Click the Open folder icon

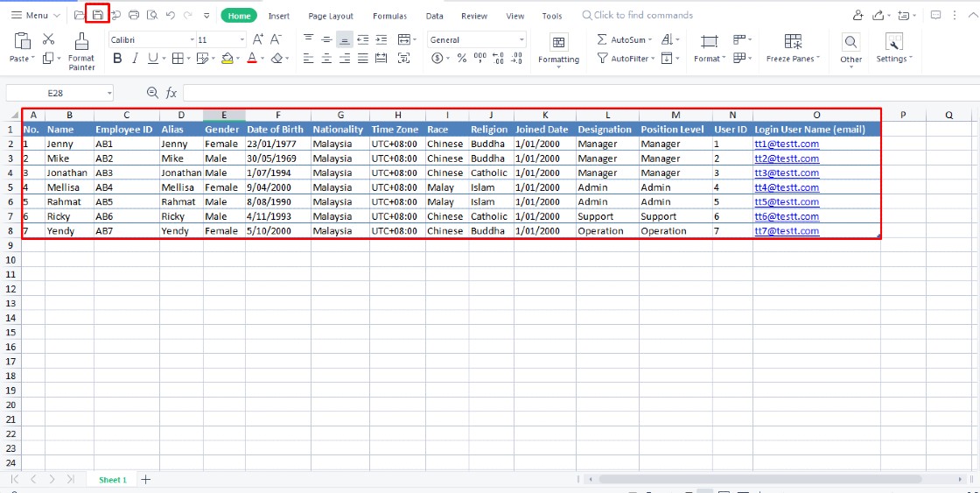tap(80, 15)
